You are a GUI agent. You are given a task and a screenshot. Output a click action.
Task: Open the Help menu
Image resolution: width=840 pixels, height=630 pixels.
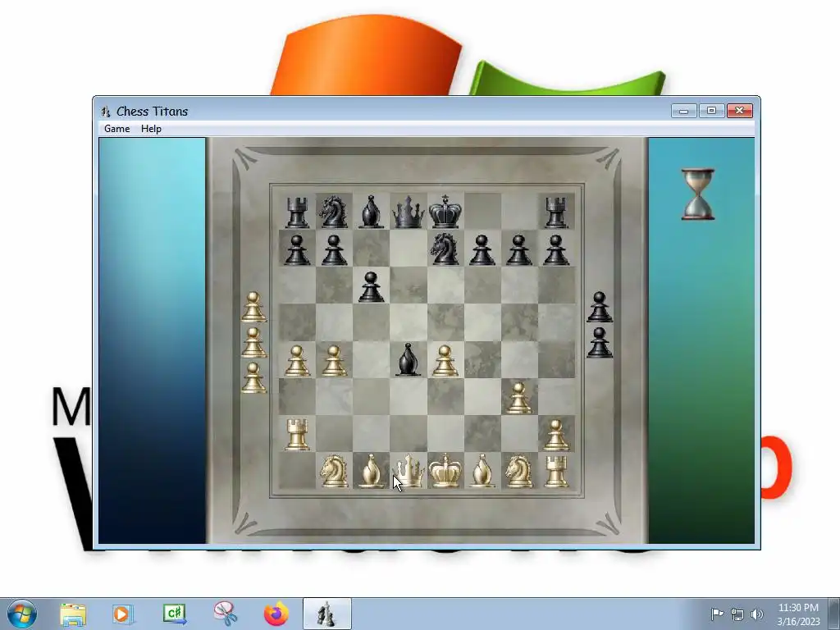pyautogui.click(x=151, y=129)
